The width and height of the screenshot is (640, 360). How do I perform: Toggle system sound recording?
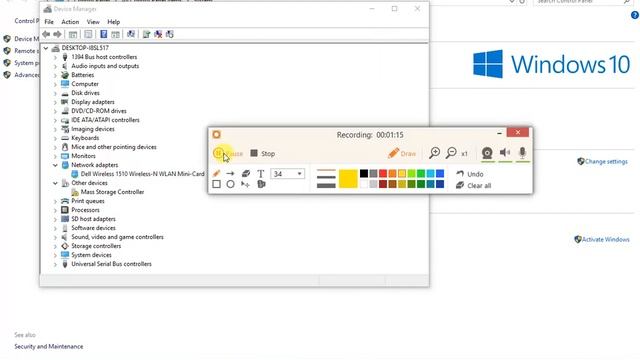(x=505, y=153)
